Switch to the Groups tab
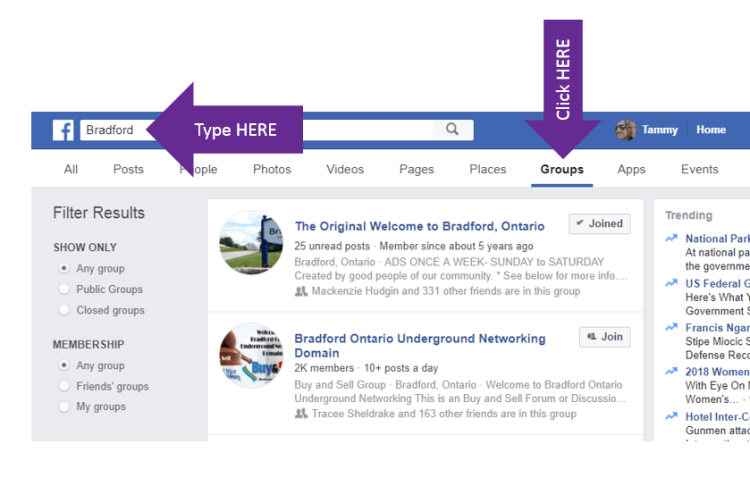Image resolution: width=750 pixels, height=495 pixels. [562, 169]
